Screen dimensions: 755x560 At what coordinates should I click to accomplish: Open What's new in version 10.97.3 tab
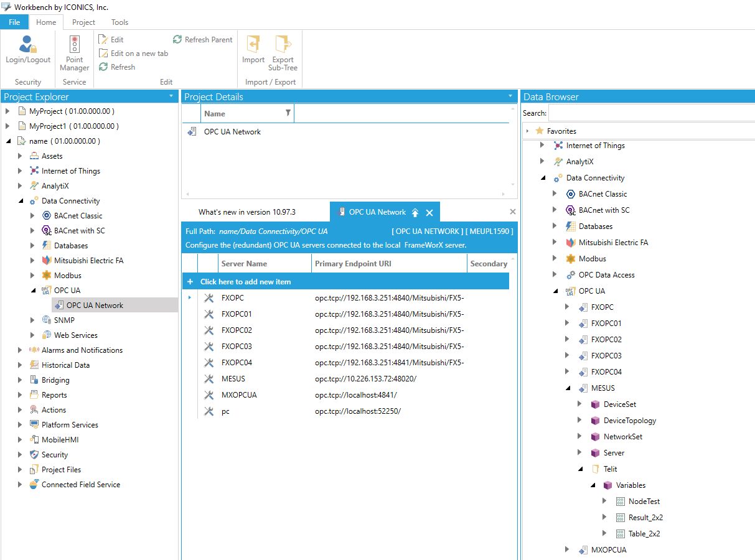pyautogui.click(x=247, y=212)
